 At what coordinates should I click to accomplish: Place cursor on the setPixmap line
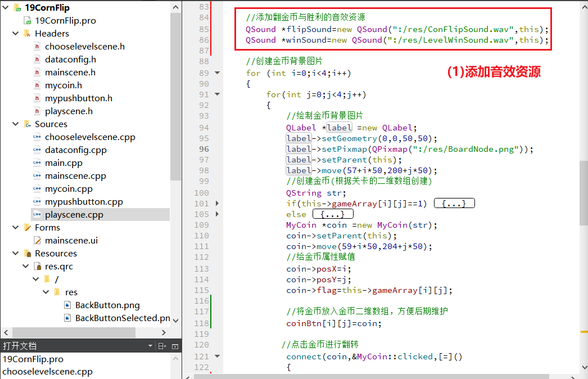[409, 149]
